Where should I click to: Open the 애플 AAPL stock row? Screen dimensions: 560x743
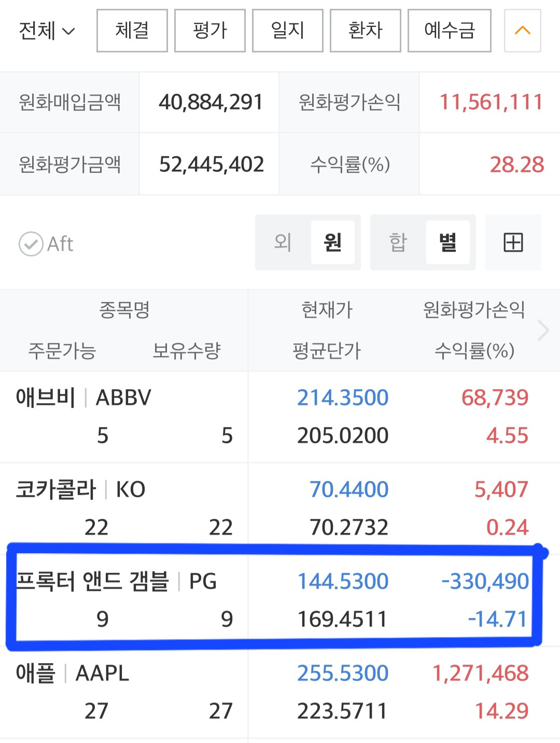280,692
